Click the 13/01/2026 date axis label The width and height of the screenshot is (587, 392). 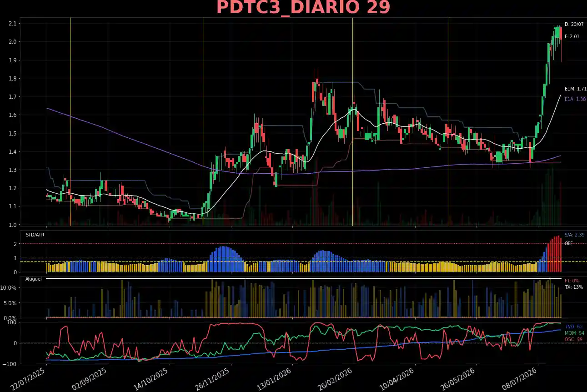274,379
